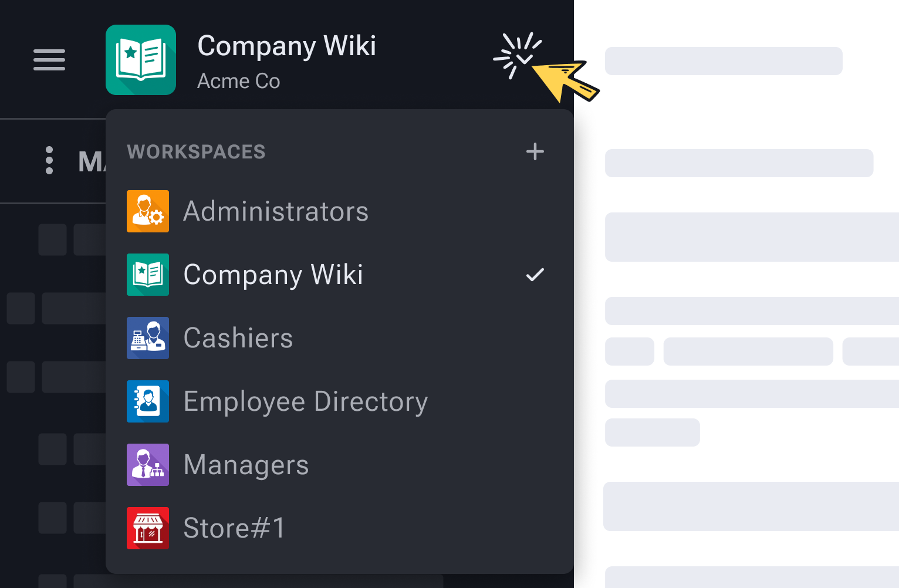
Task: Open the Store#1 workspace
Action: pos(234,528)
